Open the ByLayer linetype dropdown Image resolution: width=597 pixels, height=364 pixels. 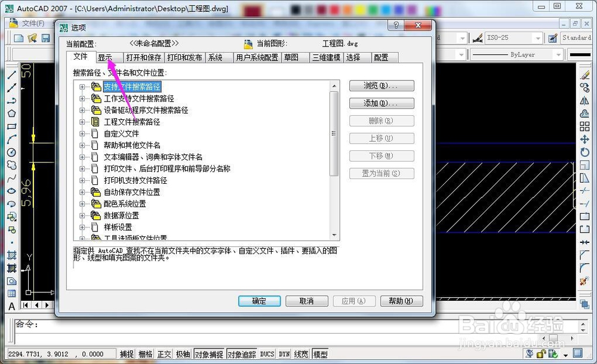pos(559,54)
